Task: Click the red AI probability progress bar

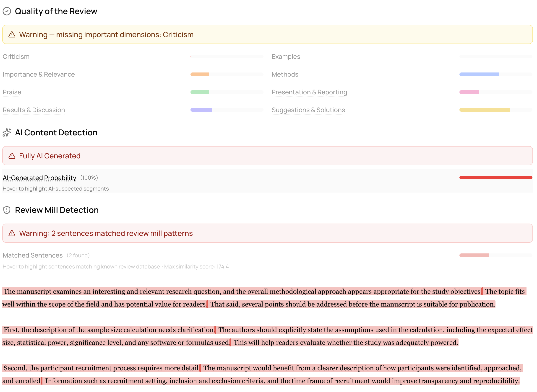Action: [x=495, y=178]
